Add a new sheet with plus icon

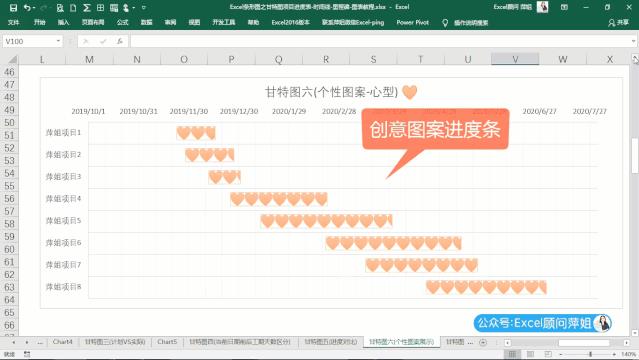point(483,342)
